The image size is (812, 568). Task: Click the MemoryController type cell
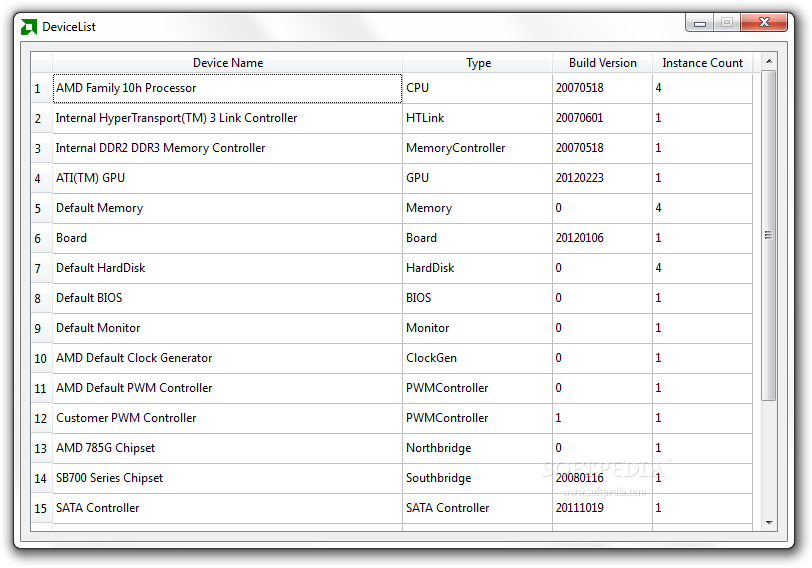pyautogui.click(x=477, y=148)
